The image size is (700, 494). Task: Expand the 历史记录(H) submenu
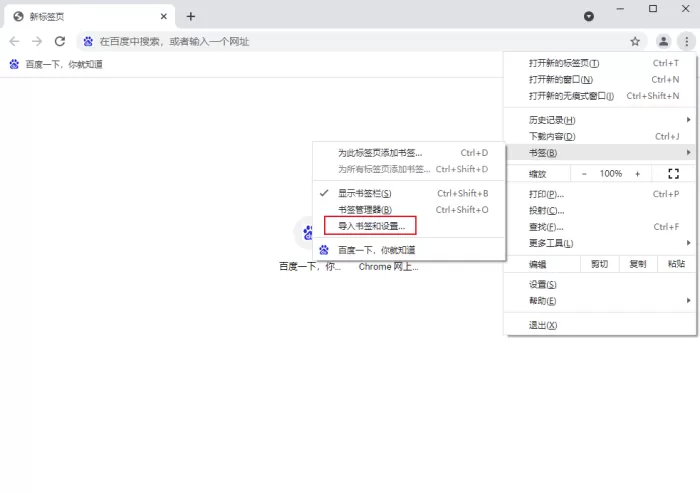coord(600,120)
